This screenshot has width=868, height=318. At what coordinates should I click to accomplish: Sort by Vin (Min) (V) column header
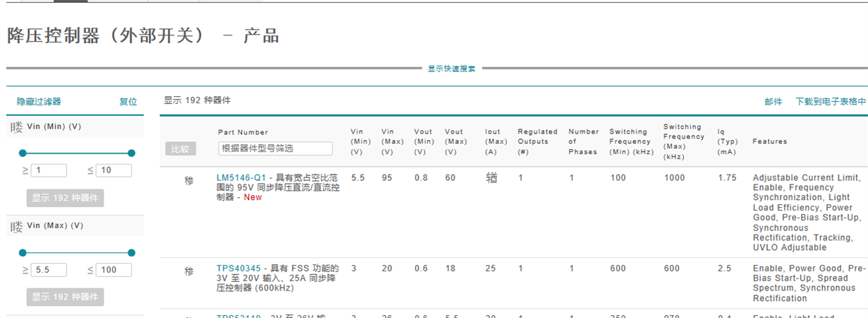361,141
